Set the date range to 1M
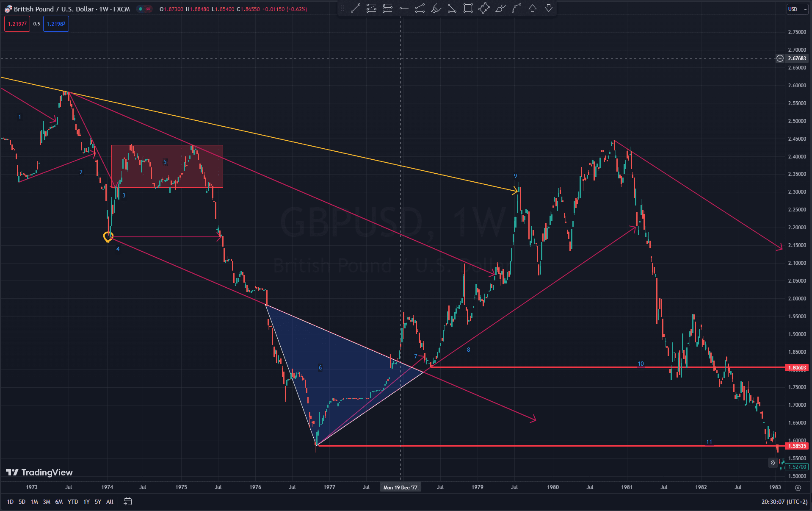 point(34,502)
